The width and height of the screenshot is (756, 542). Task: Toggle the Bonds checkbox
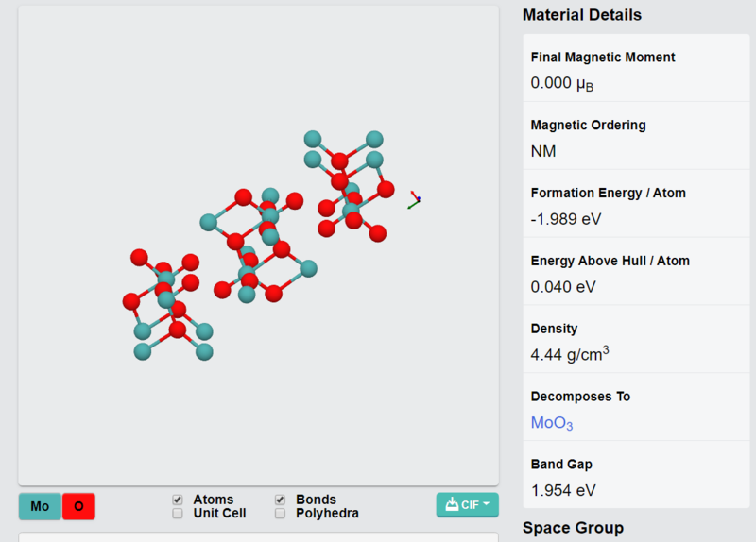point(280,500)
